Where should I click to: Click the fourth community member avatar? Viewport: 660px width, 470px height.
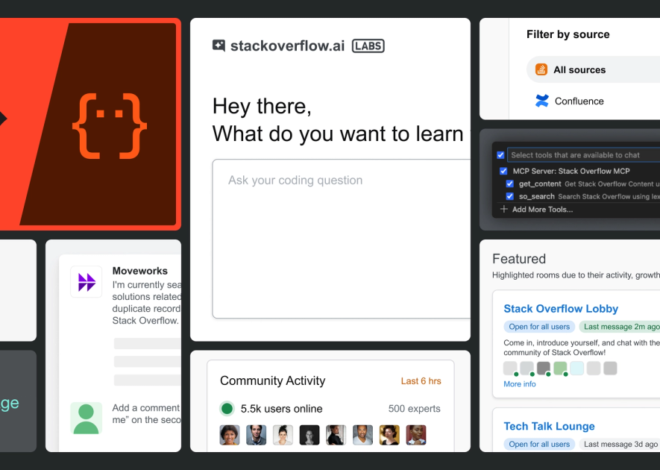[309, 435]
